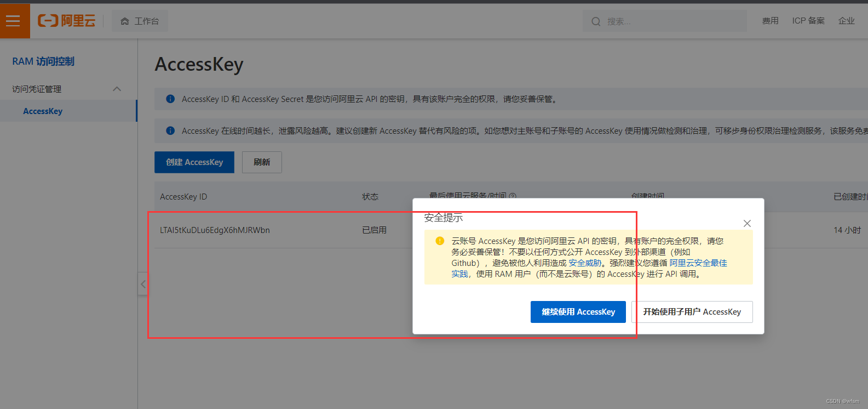Click the 14 小时 cell
This screenshot has height=409, width=868.
847,230
